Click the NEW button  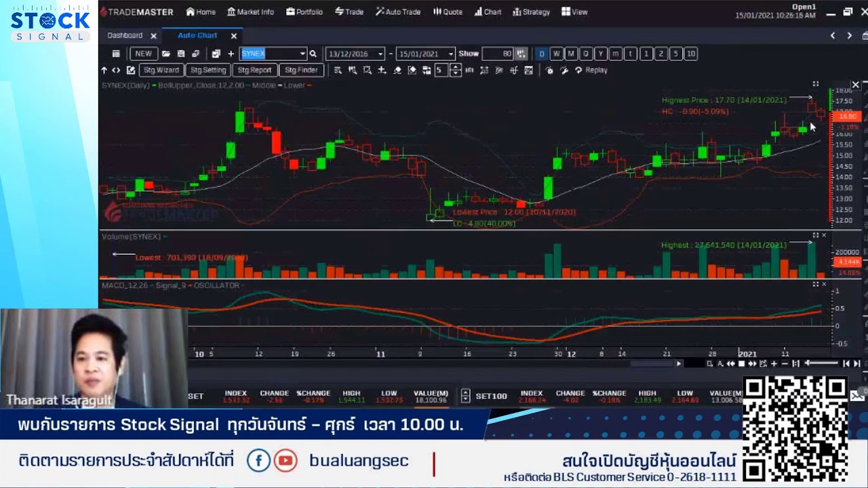tap(143, 54)
